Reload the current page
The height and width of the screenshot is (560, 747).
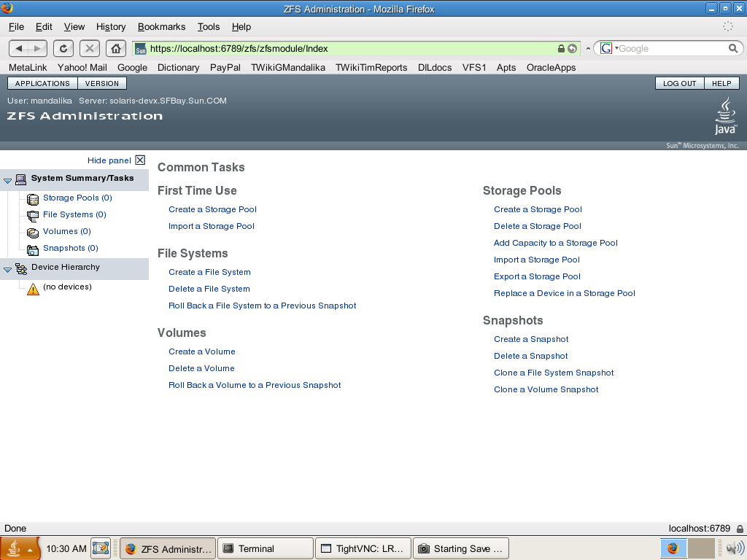tap(63, 48)
